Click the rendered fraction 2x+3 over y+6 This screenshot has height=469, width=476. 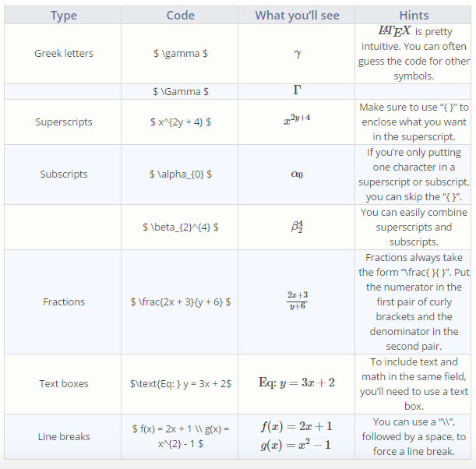[297, 301]
